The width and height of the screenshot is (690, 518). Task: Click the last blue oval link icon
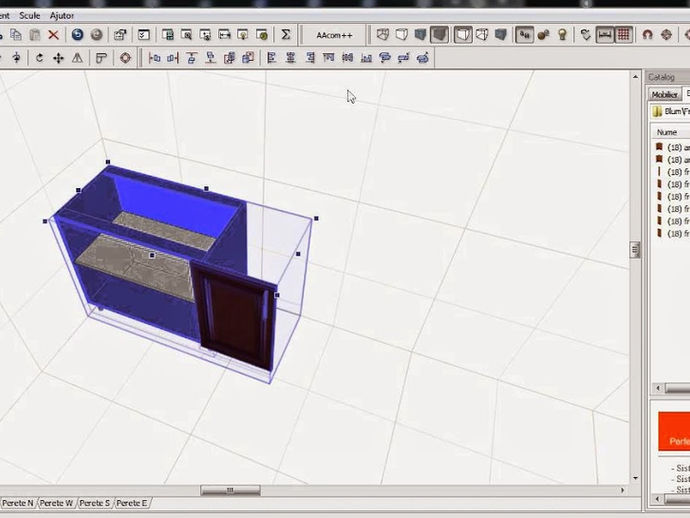click(x=423, y=58)
